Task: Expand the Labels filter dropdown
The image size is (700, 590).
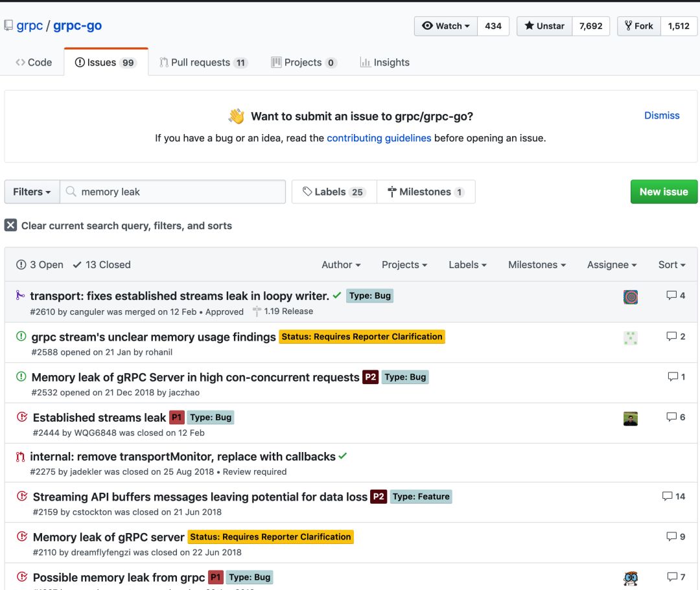Action: [467, 265]
